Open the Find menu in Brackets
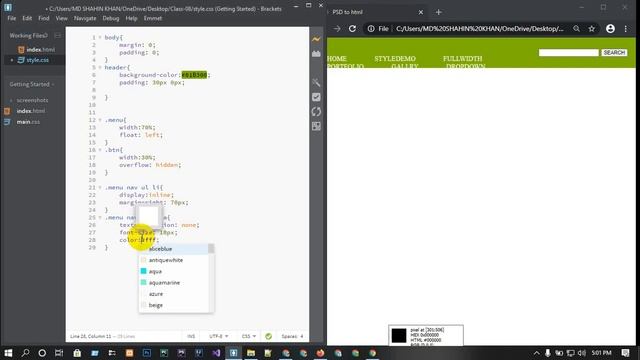 click(x=44, y=18)
